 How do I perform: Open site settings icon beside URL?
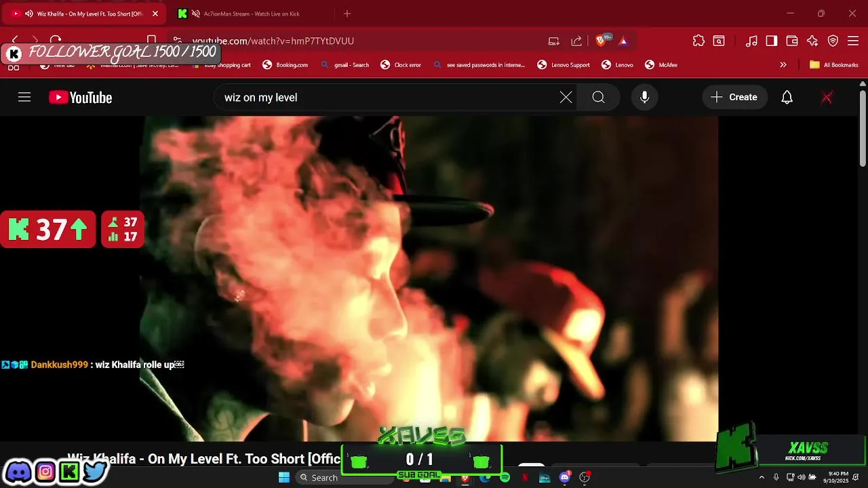click(177, 41)
